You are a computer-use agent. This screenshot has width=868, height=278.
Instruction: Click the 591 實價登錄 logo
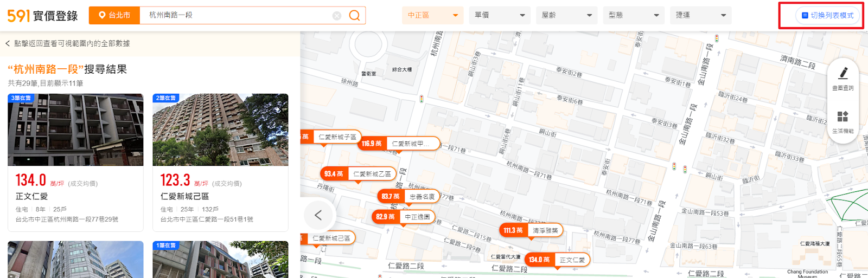[42, 15]
